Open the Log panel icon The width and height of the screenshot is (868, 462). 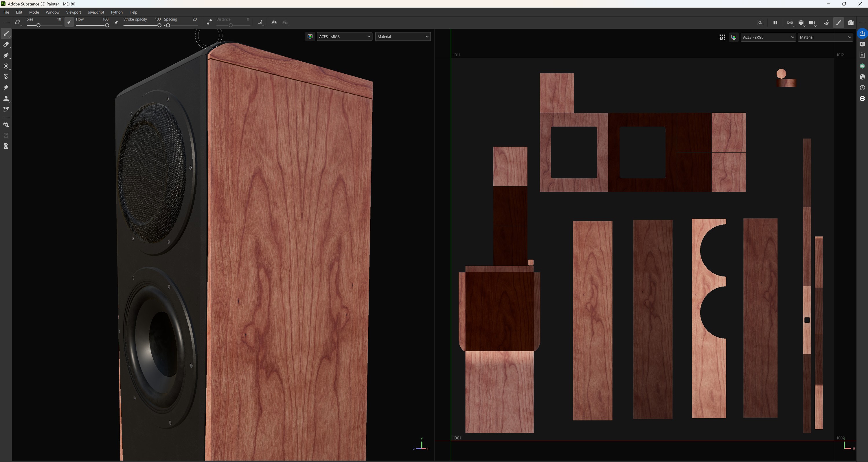pyautogui.click(x=862, y=55)
